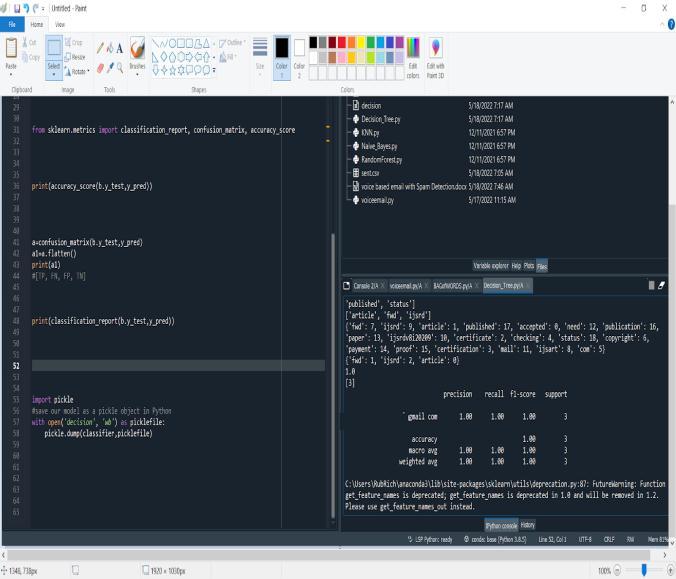Select the Right triangle shape
This screenshot has width=676, height=579.
pos(155,57)
